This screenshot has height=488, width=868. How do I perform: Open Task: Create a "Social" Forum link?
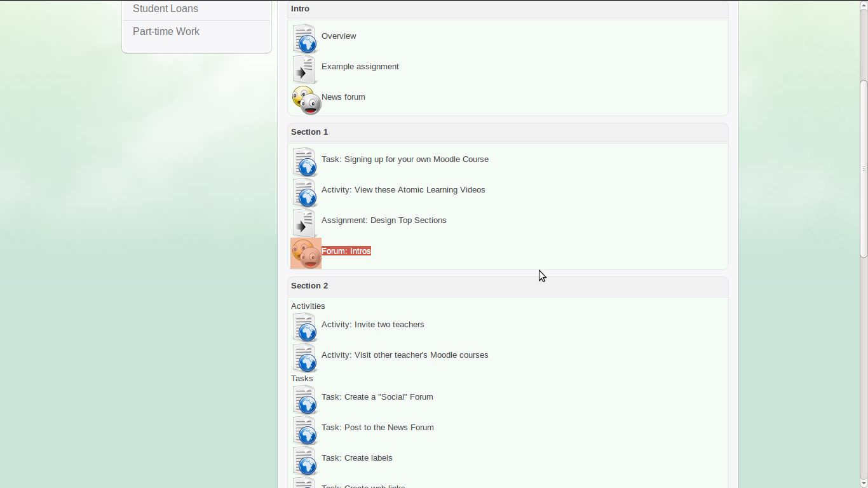(377, 397)
